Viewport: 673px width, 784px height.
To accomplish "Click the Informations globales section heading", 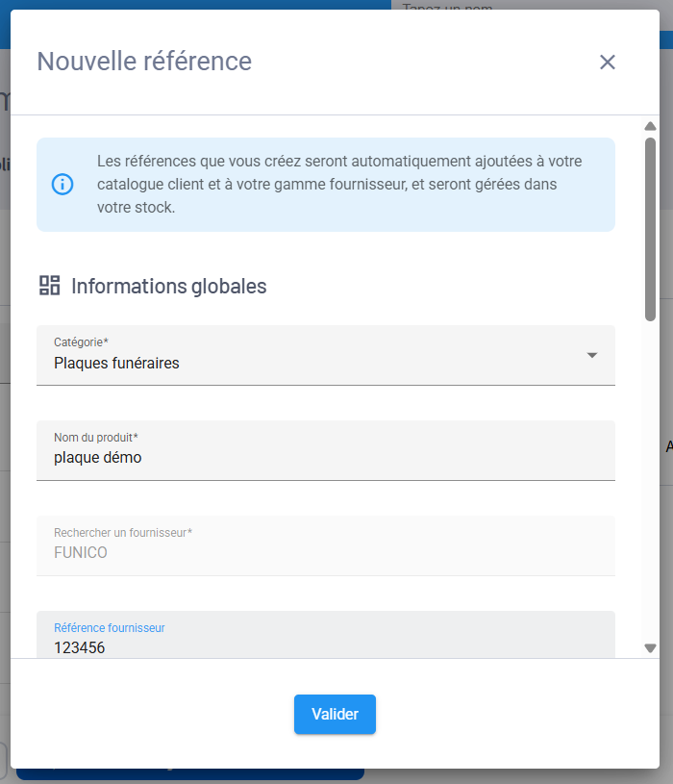I will (168, 286).
